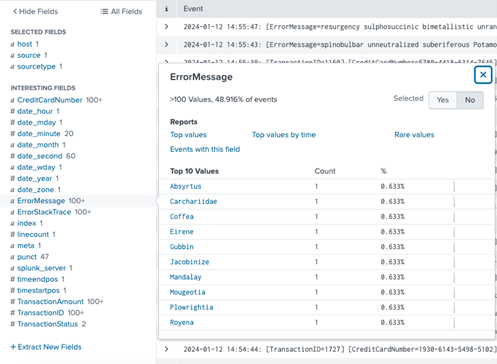Open the Top values by time report
The width and height of the screenshot is (497, 364).
click(x=284, y=135)
